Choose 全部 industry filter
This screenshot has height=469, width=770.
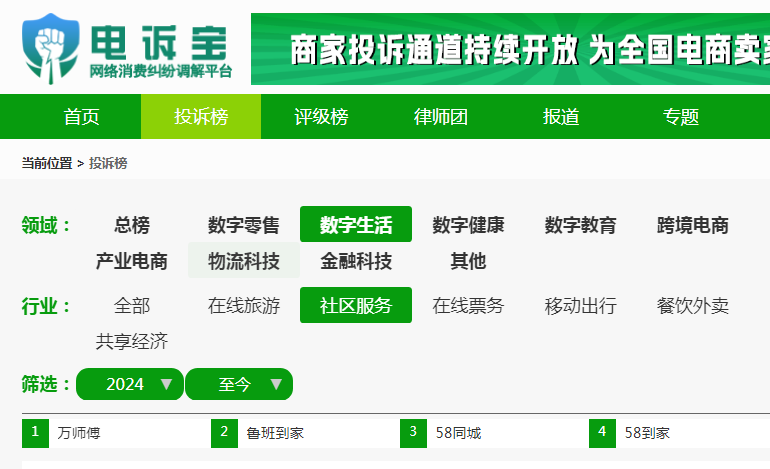point(132,305)
